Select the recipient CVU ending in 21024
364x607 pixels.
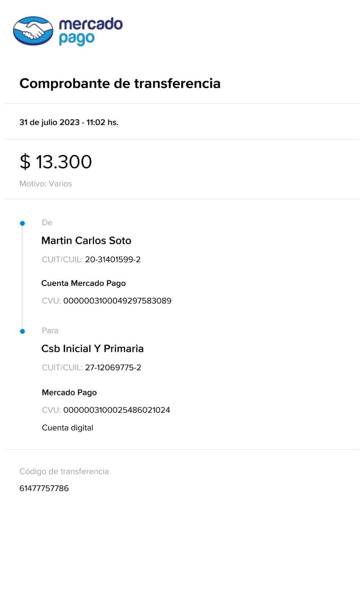click(116, 410)
